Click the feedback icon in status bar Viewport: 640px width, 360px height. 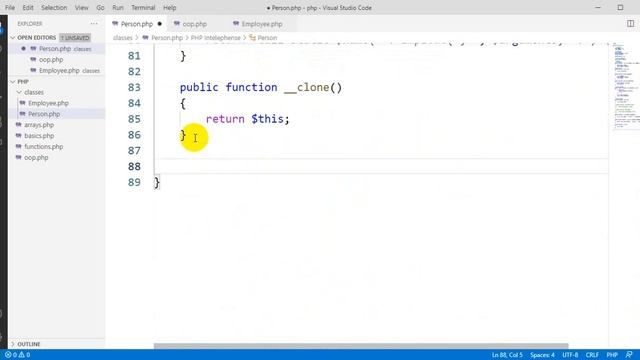point(629,355)
